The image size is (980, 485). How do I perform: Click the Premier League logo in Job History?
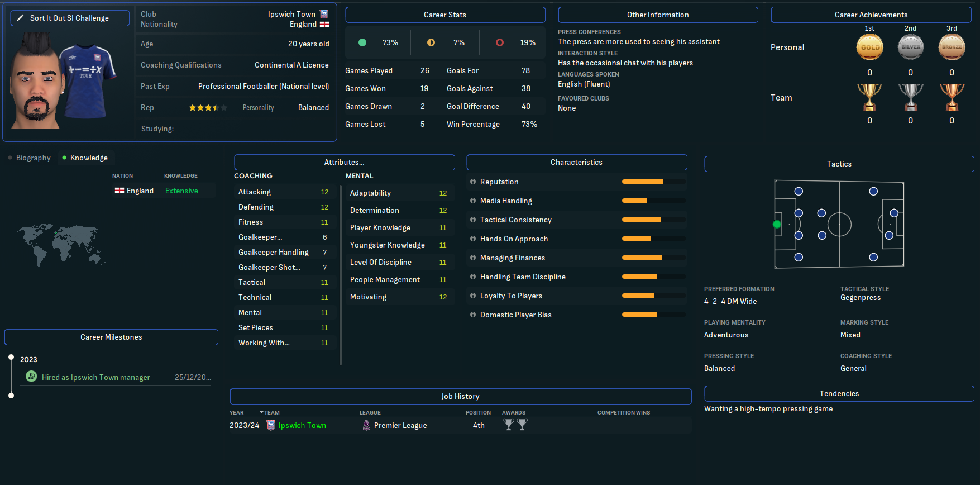366,425
